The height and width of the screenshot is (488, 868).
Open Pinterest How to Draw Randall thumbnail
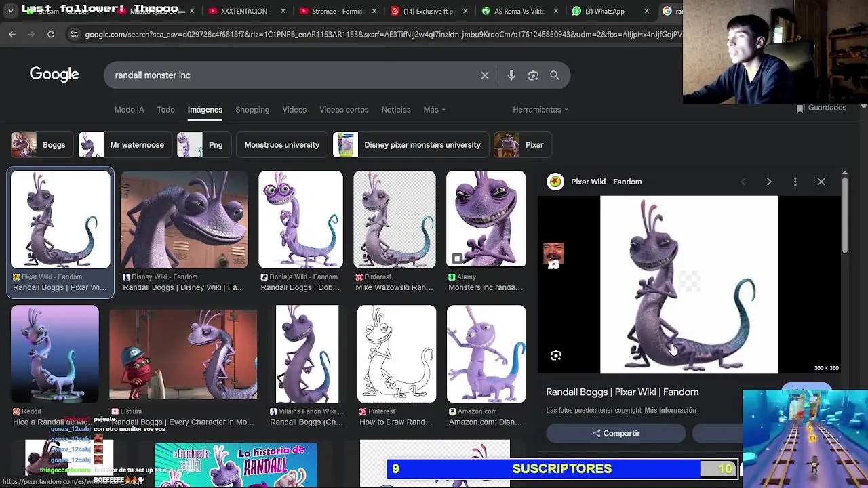pos(397,354)
